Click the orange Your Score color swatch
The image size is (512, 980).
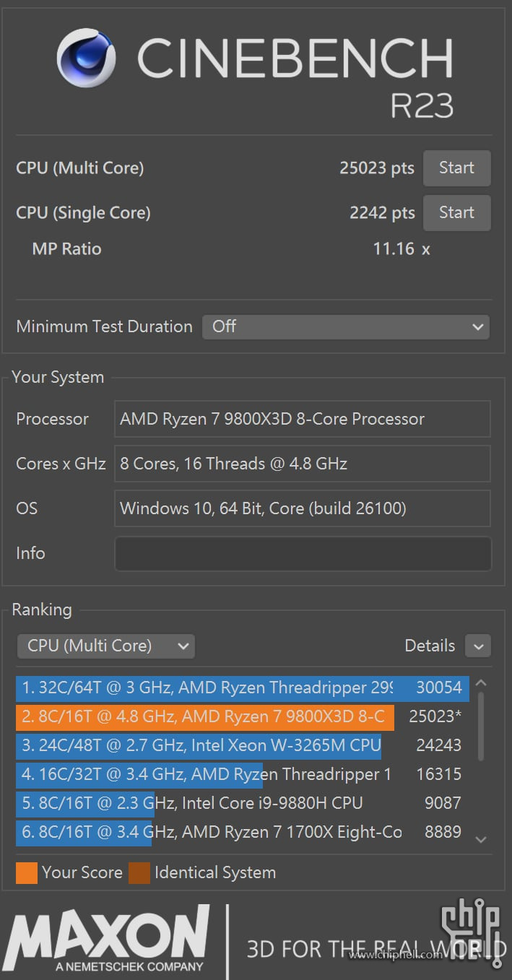(27, 872)
